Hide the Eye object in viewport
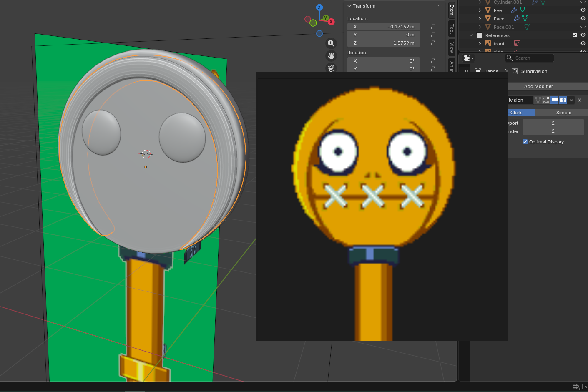 583,10
